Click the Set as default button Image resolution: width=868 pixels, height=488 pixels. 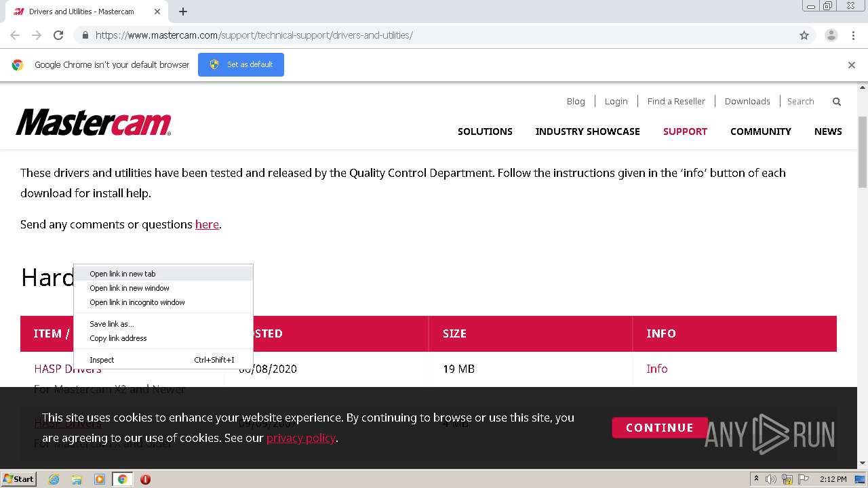coord(241,64)
